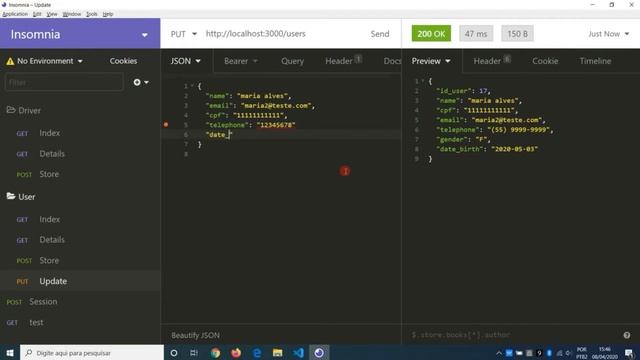Viewport: 640px width, 360px height.
Task: Click the Windows taskbar search box
Action: coord(92,353)
